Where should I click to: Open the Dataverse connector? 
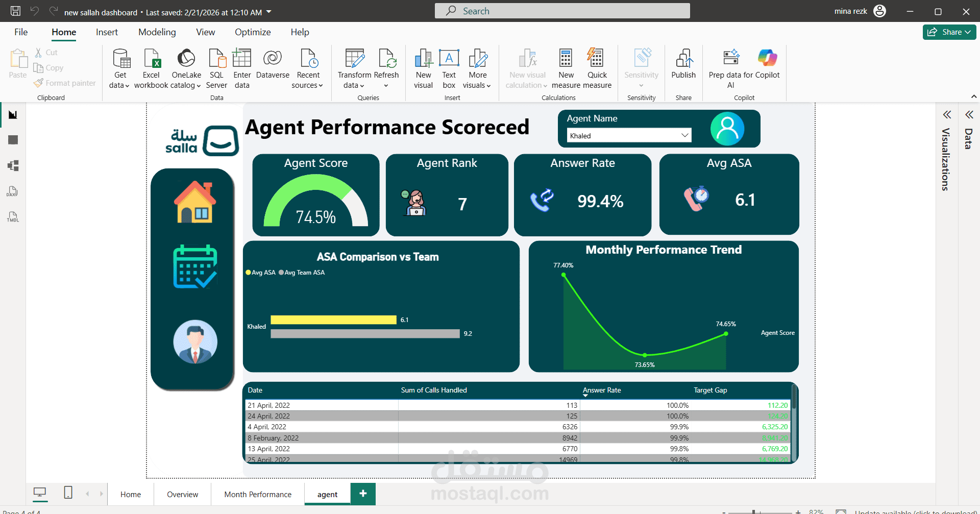[x=273, y=64]
